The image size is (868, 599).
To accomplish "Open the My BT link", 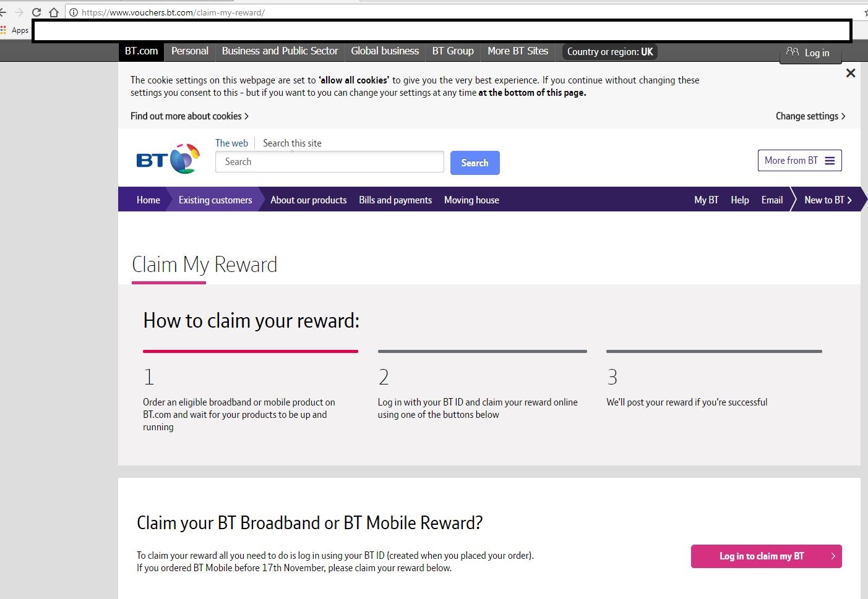I will [x=706, y=200].
